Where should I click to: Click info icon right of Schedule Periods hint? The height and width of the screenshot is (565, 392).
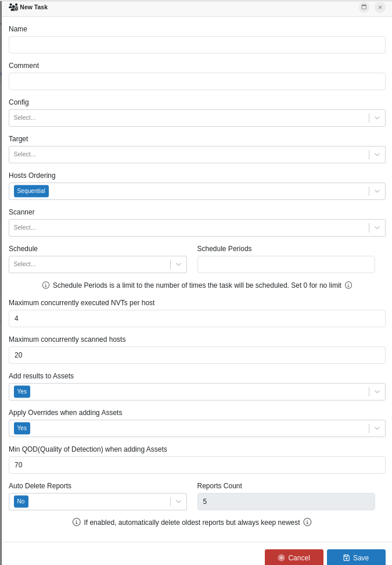click(348, 285)
